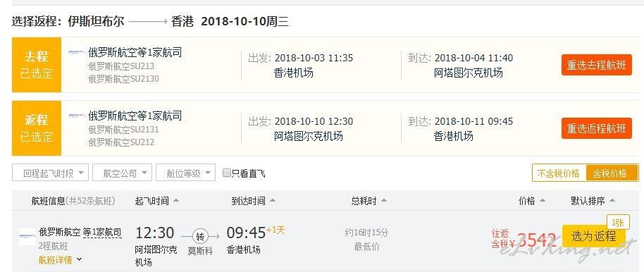Click 选为返程 button

tap(593, 236)
